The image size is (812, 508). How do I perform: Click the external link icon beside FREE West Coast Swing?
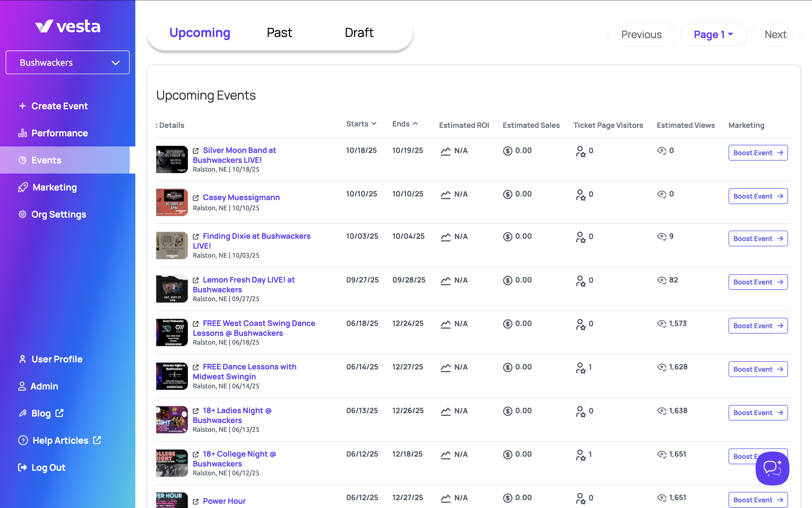click(196, 323)
